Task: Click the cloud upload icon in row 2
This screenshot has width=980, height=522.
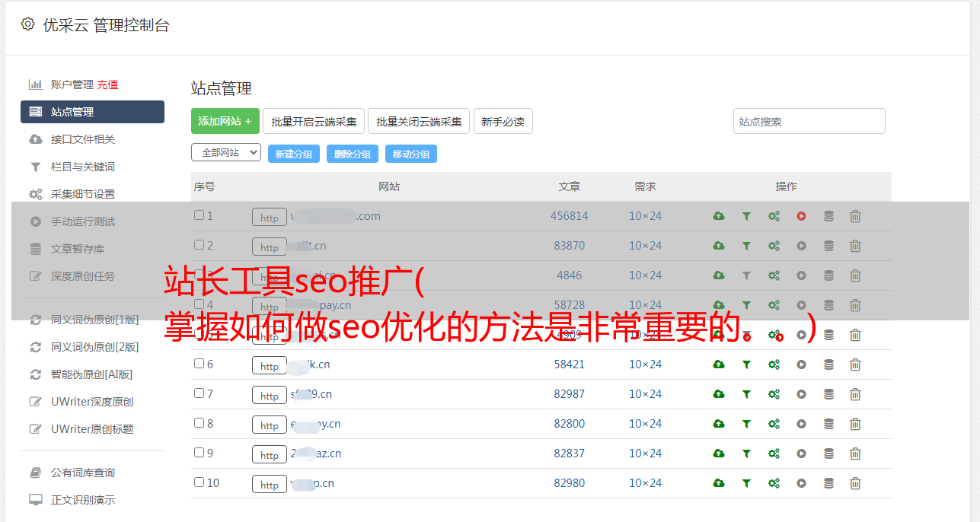Action: tap(719, 246)
